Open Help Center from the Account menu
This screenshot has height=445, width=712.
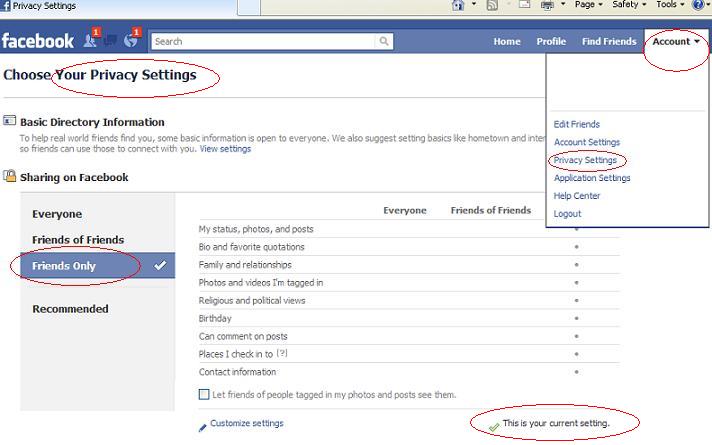577,196
